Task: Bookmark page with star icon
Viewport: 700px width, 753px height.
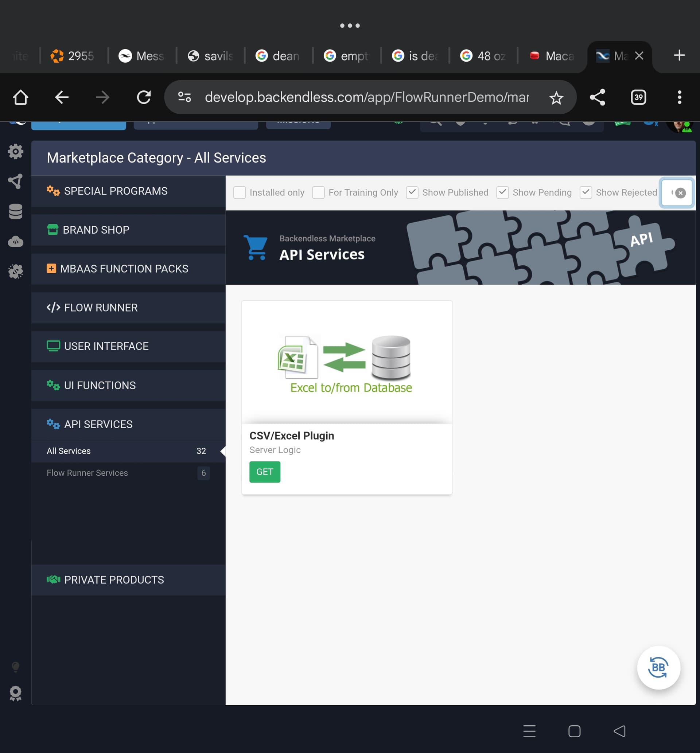Action: [x=556, y=98]
